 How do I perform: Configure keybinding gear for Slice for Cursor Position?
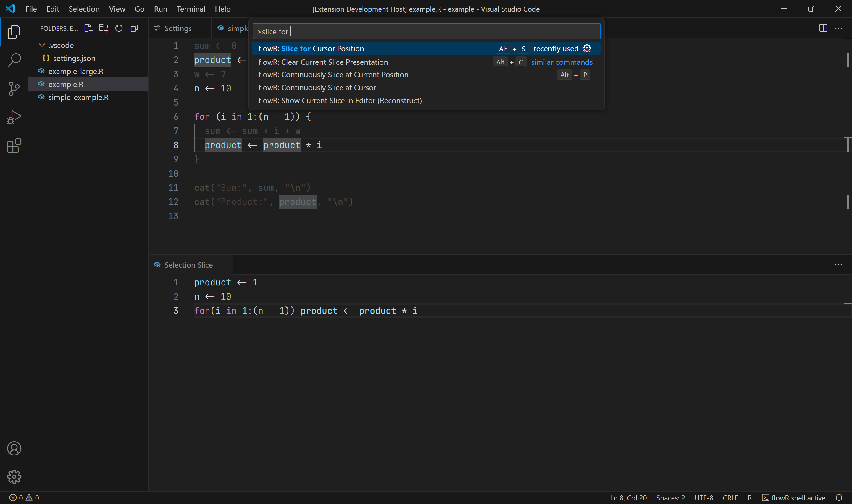coord(587,48)
